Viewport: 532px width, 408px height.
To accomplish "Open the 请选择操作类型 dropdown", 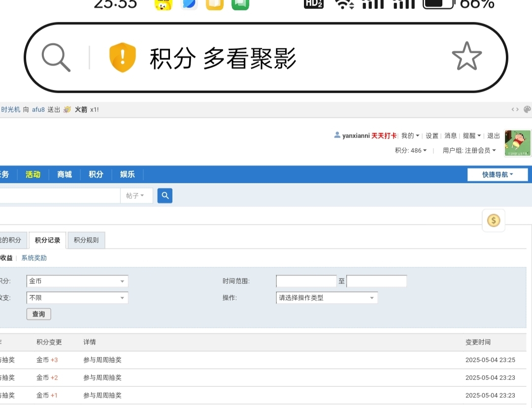I will tap(327, 298).
